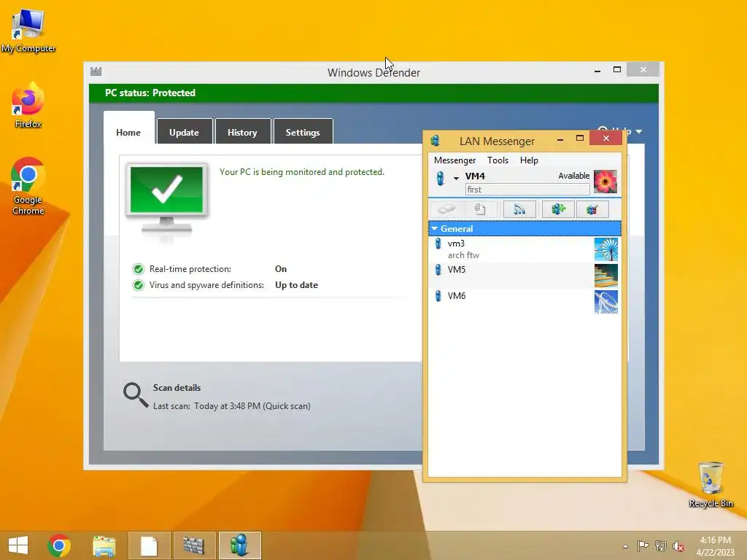Click the Real-time protection green check icon
Screen dimensions: 747x560
pyautogui.click(x=138, y=269)
